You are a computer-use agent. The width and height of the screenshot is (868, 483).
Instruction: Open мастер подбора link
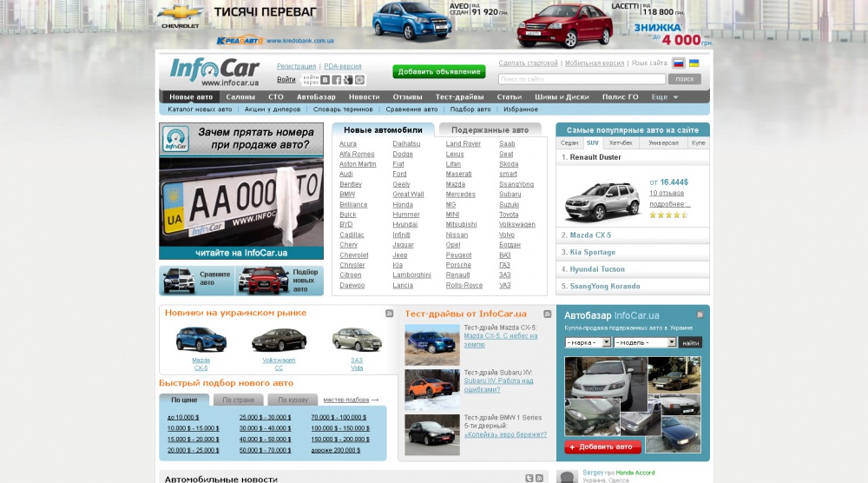(x=346, y=400)
